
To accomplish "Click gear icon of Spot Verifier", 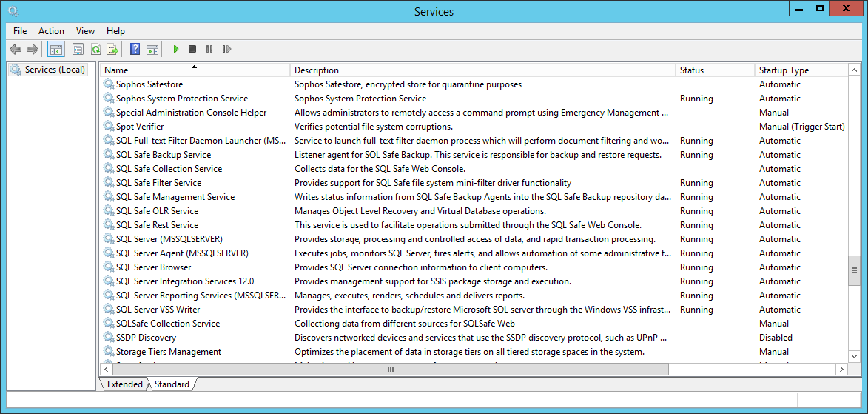I will click(109, 127).
